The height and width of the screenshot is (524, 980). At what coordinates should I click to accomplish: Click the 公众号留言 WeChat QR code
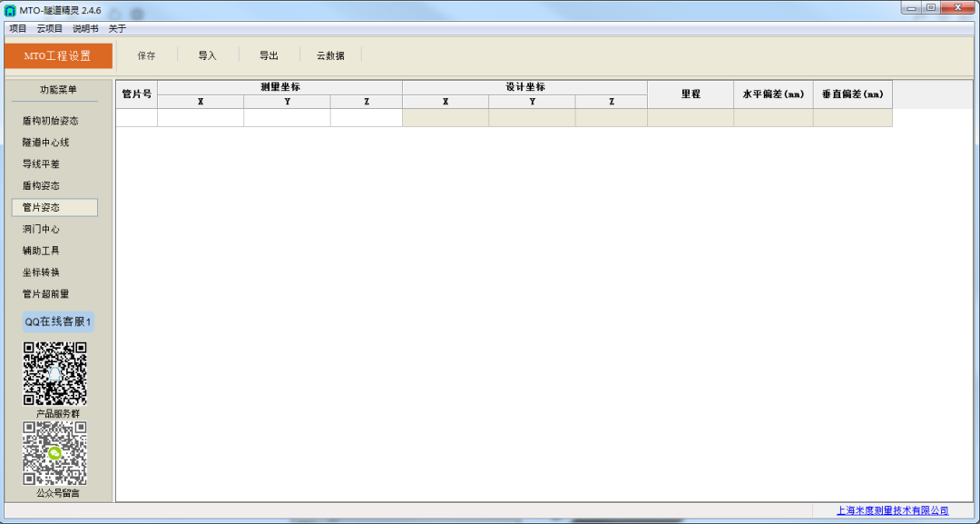(x=54, y=452)
